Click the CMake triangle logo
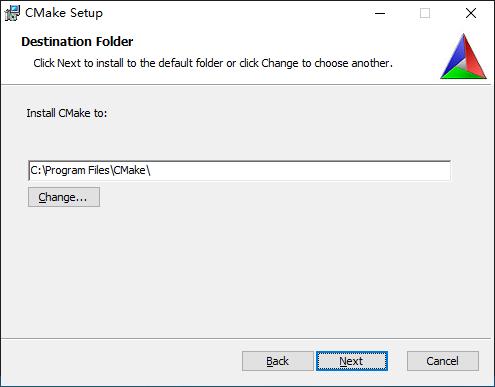This screenshot has height=387, width=495. coord(463,56)
